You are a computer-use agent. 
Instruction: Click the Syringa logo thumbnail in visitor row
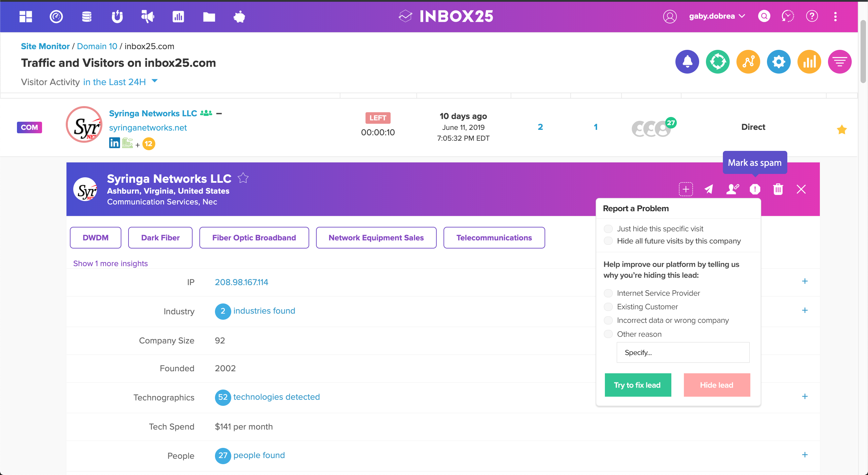[x=84, y=125]
